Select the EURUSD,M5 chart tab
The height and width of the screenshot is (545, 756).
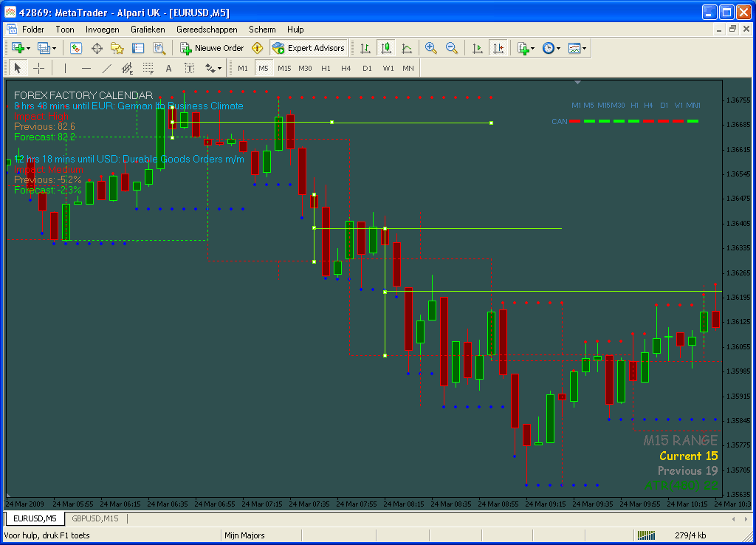pos(35,518)
